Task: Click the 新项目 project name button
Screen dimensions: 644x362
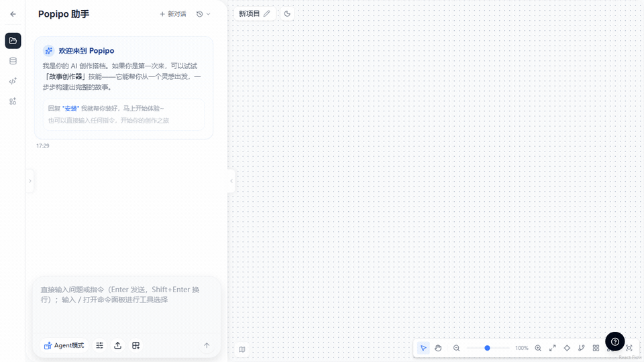Action: click(254, 13)
